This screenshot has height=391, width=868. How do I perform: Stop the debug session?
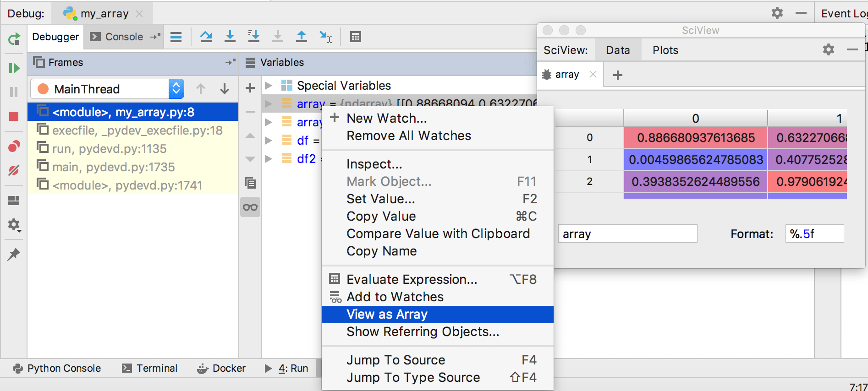click(14, 116)
